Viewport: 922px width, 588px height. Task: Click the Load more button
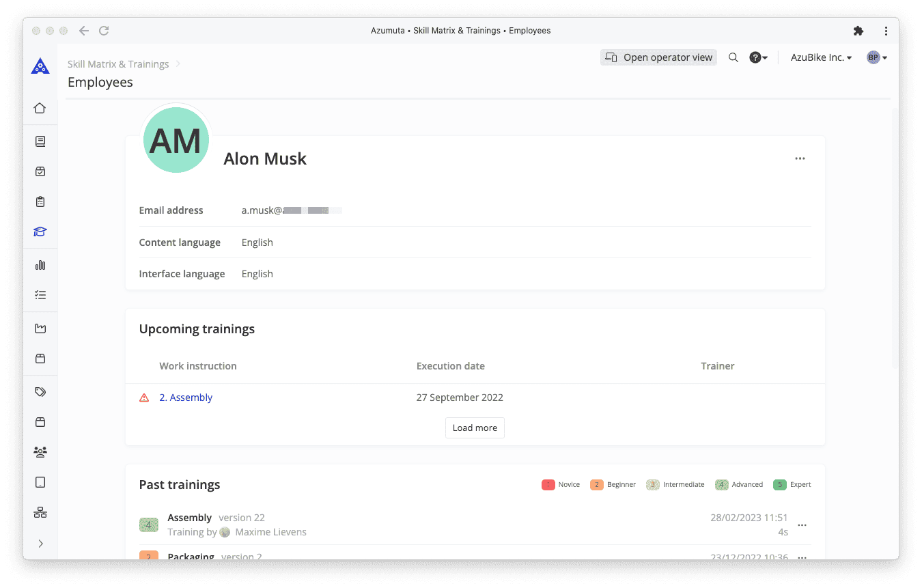click(475, 428)
